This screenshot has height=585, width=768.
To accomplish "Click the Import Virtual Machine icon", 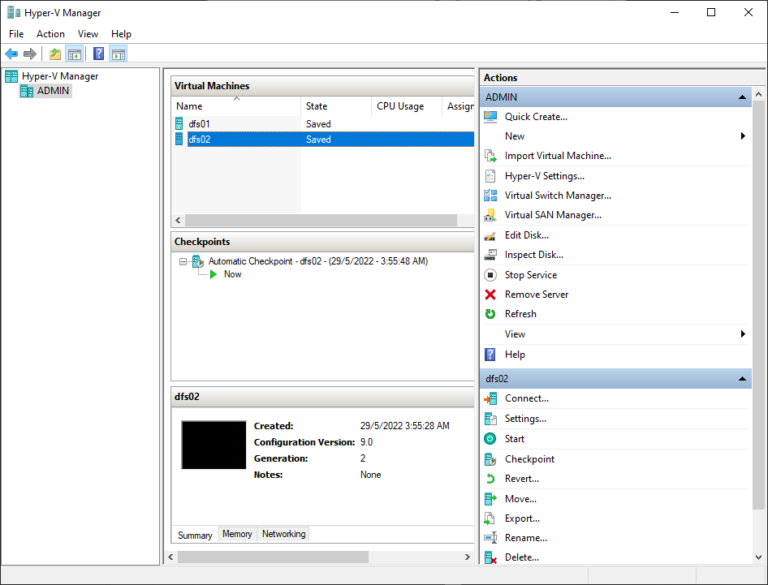I will click(490, 156).
